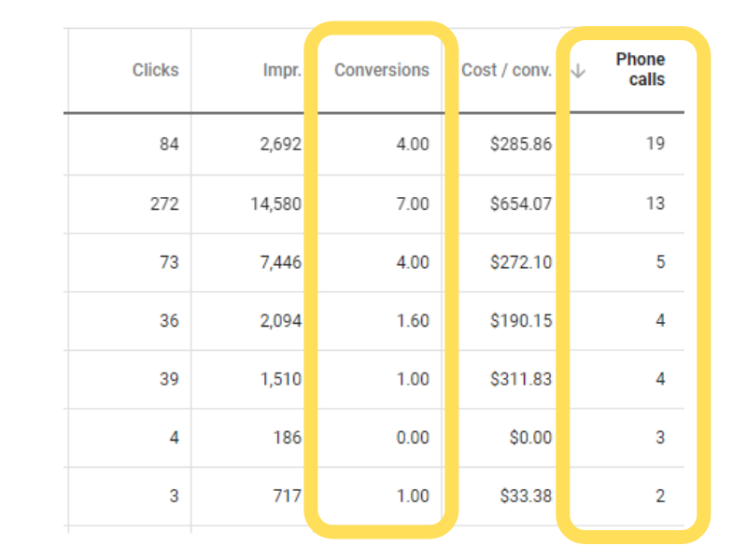
Task: Select the 1.60 conversions value
Action: tap(413, 320)
